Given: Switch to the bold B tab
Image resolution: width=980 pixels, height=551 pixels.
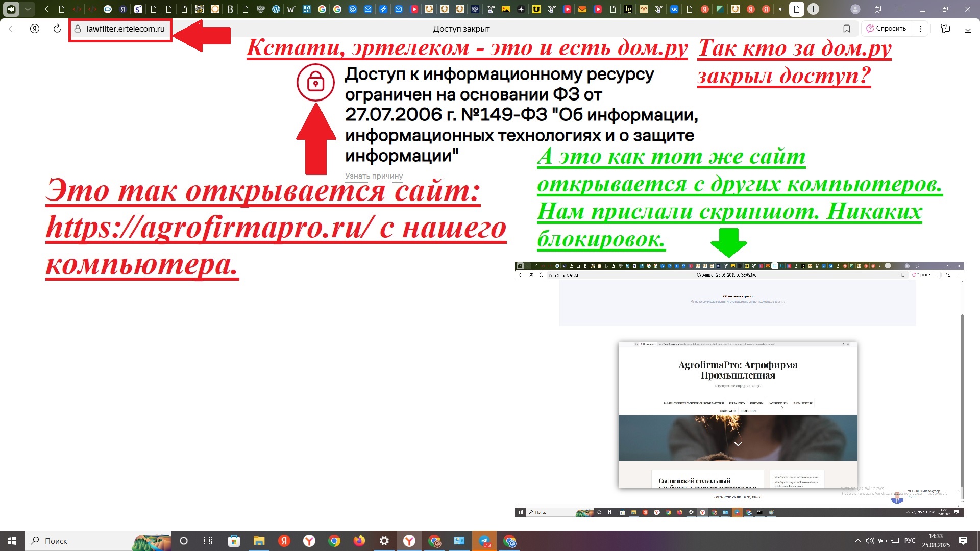Looking at the screenshot, I should [230, 9].
